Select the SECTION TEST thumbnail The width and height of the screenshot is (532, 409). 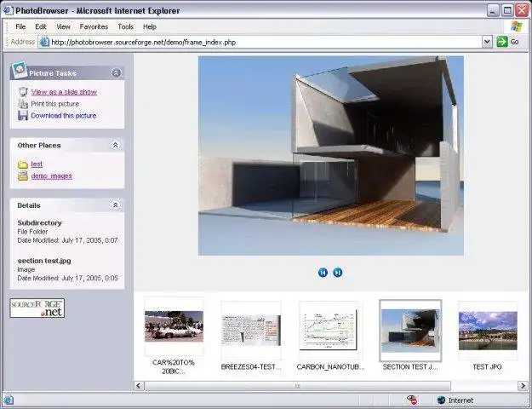point(410,331)
